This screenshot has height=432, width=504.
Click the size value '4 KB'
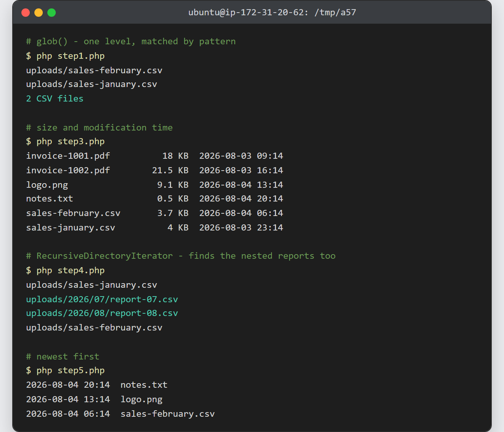pyautogui.click(x=178, y=228)
